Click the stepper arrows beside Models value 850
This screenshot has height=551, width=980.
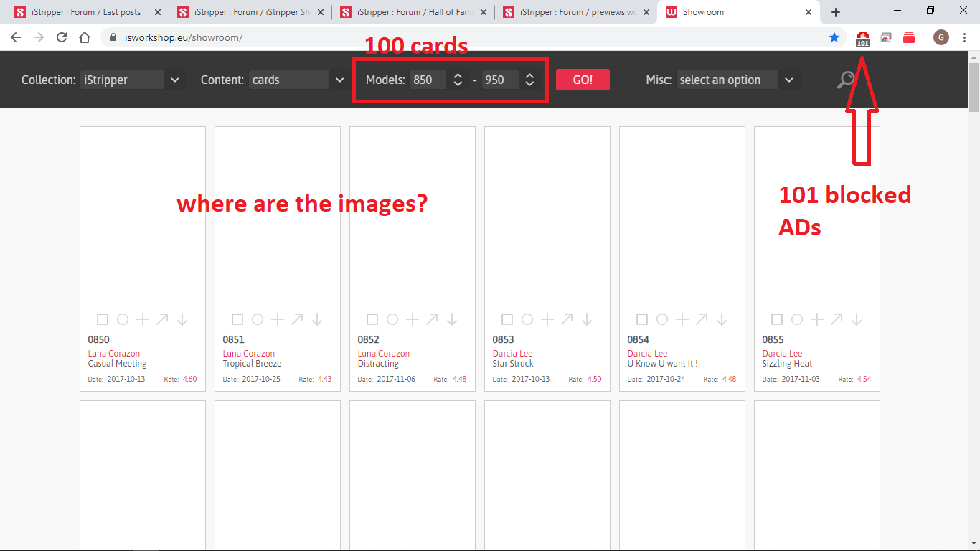[x=458, y=80]
